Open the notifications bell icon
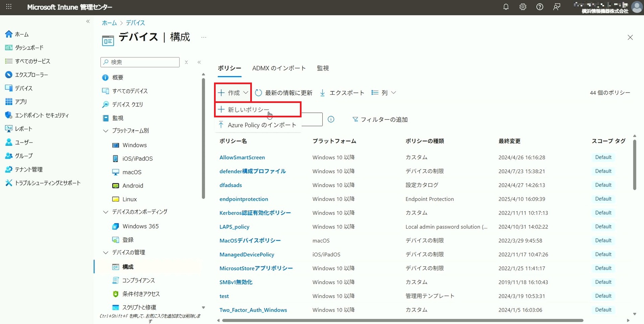Image resolution: width=644 pixels, height=324 pixels. pyautogui.click(x=506, y=7)
